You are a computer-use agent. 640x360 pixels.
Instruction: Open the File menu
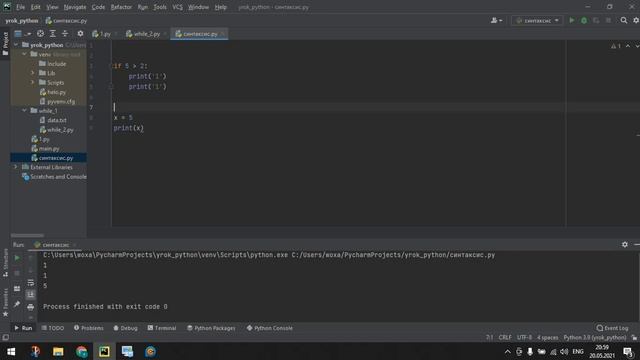(x=20, y=7)
